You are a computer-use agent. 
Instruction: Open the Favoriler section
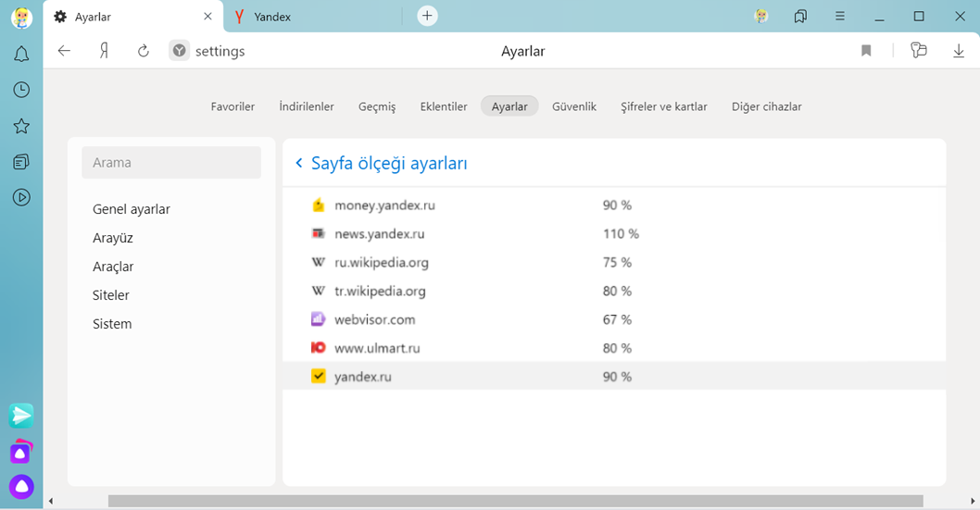pyautogui.click(x=232, y=106)
